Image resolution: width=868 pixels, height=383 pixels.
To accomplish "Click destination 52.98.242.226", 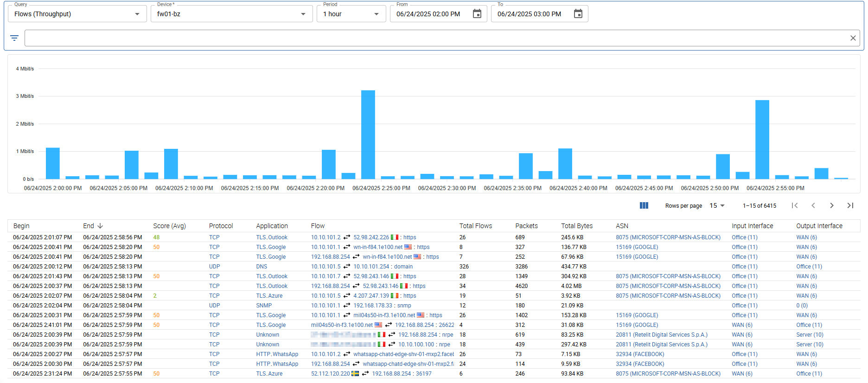I will point(371,237).
